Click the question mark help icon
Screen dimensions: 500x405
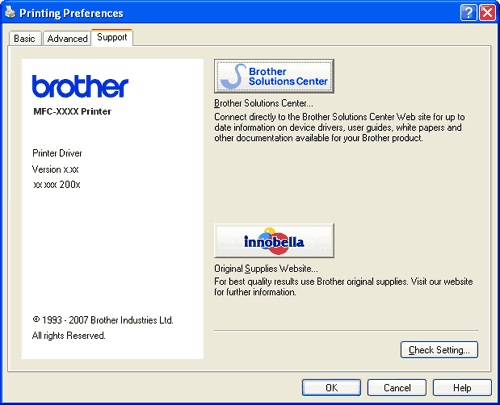(468, 13)
